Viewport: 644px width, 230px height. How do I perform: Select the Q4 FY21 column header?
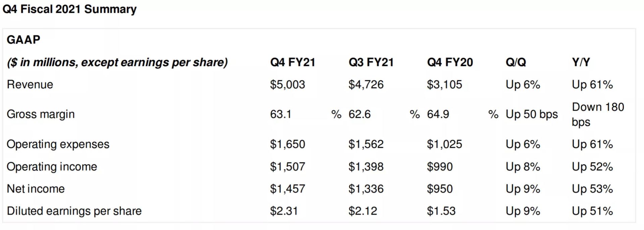[292, 62]
